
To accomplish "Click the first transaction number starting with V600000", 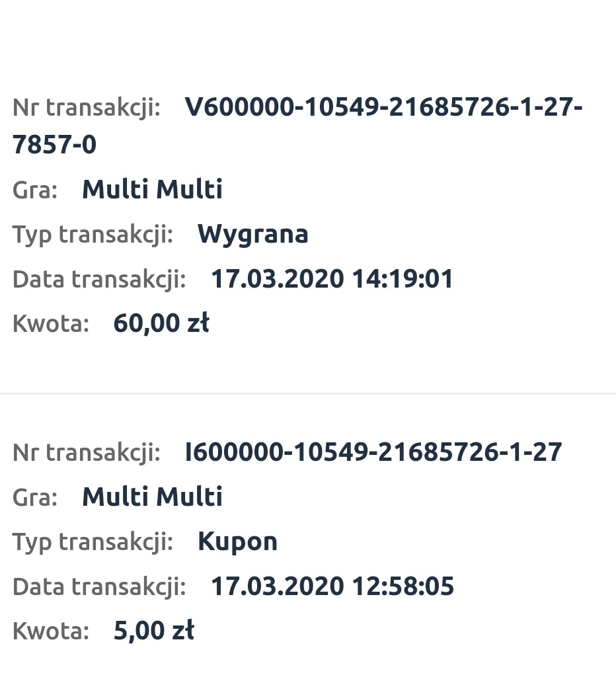I will [383, 107].
